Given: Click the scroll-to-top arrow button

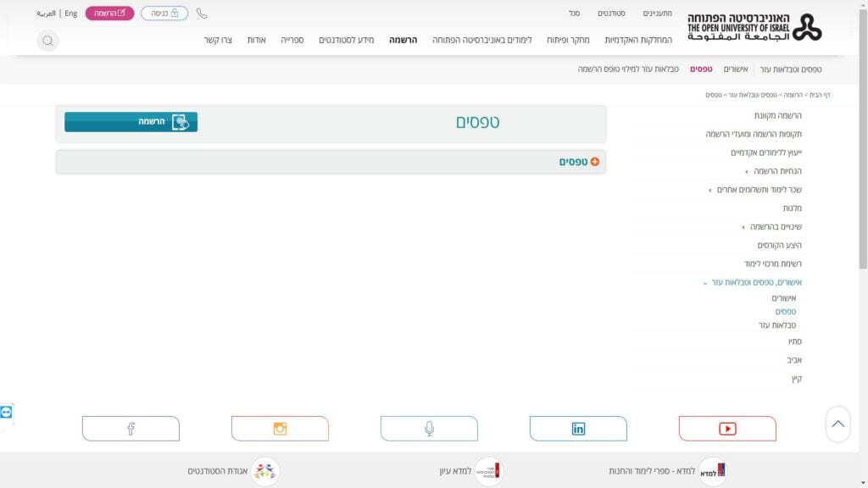Looking at the screenshot, I should click(x=837, y=424).
